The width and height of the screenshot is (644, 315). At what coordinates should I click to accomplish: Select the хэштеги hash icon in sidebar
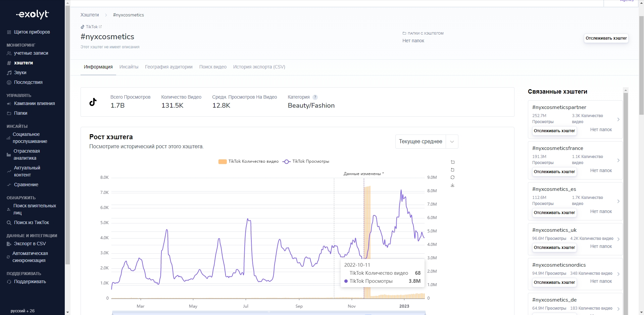9,63
